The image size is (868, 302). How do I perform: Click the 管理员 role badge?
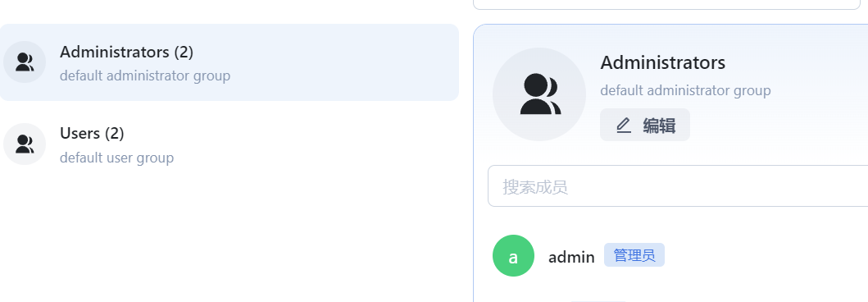634,255
